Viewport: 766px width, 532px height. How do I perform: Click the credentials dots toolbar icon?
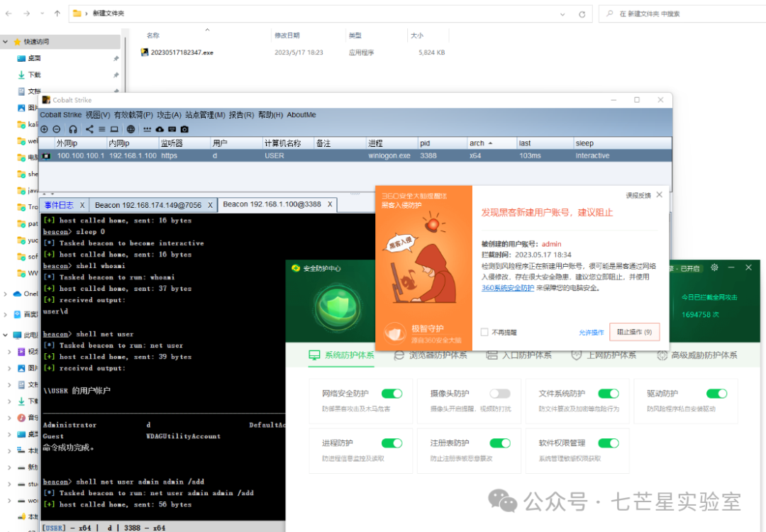pos(147,129)
